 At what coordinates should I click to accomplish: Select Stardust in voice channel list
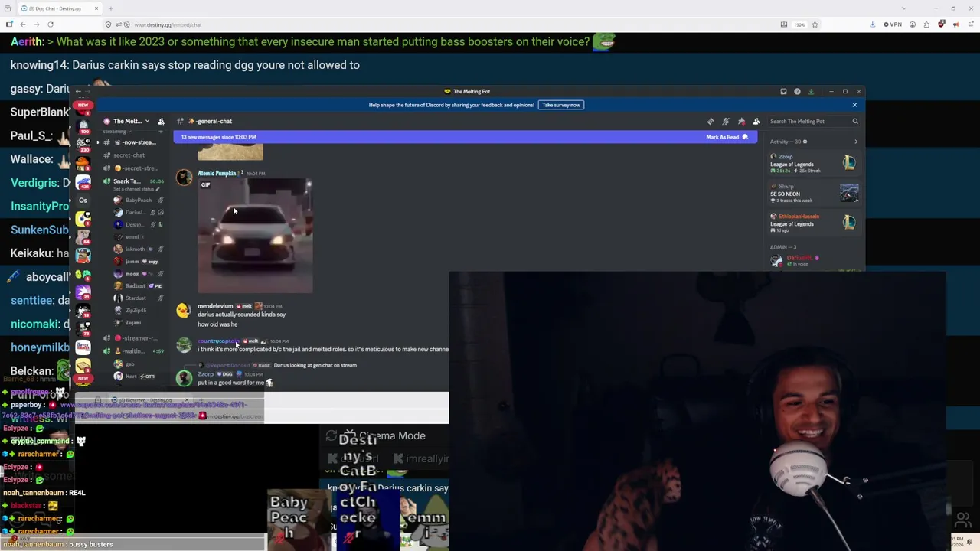click(x=139, y=298)
